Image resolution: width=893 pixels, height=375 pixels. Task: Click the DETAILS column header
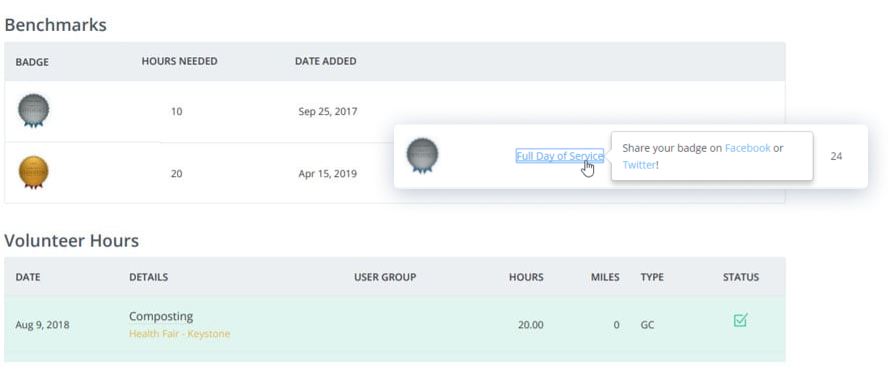click(149, 277)
